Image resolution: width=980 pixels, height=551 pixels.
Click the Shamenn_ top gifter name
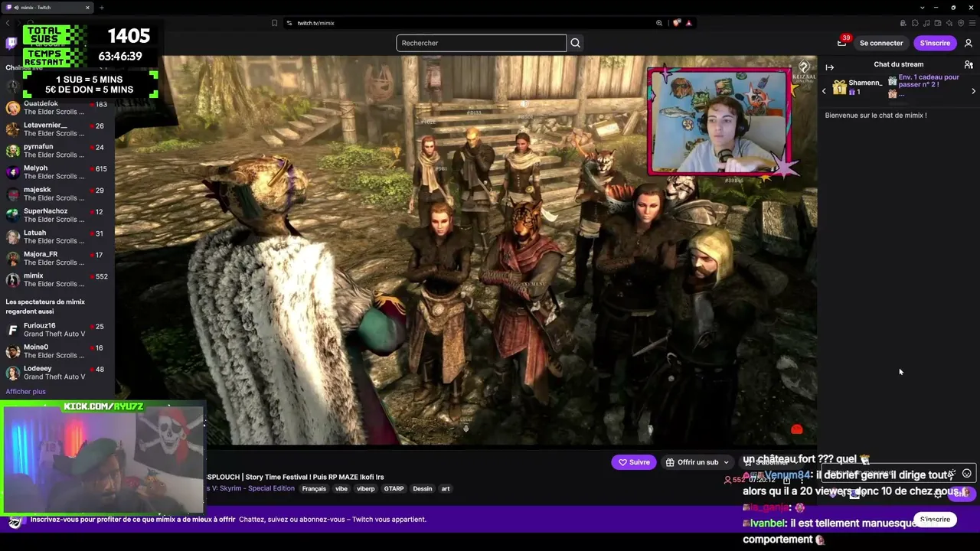click(865, 83)
